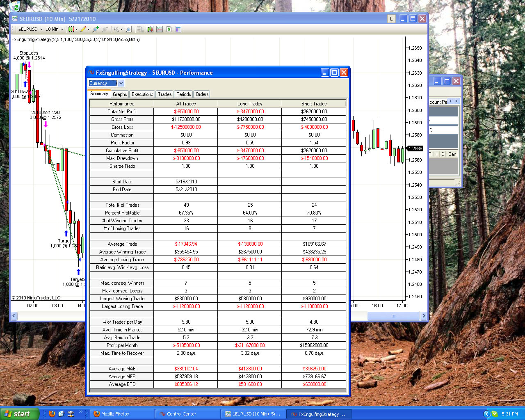Switch to Control Center taskbar button
The image size is (525, 420).
pyautogui.click(x=187, y=414)
